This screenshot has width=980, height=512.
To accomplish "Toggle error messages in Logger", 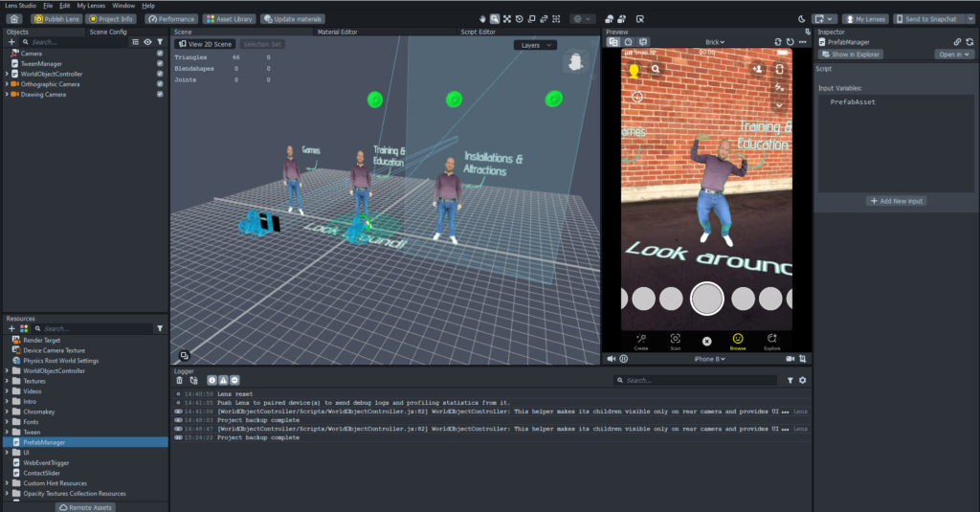I will 234,380.
